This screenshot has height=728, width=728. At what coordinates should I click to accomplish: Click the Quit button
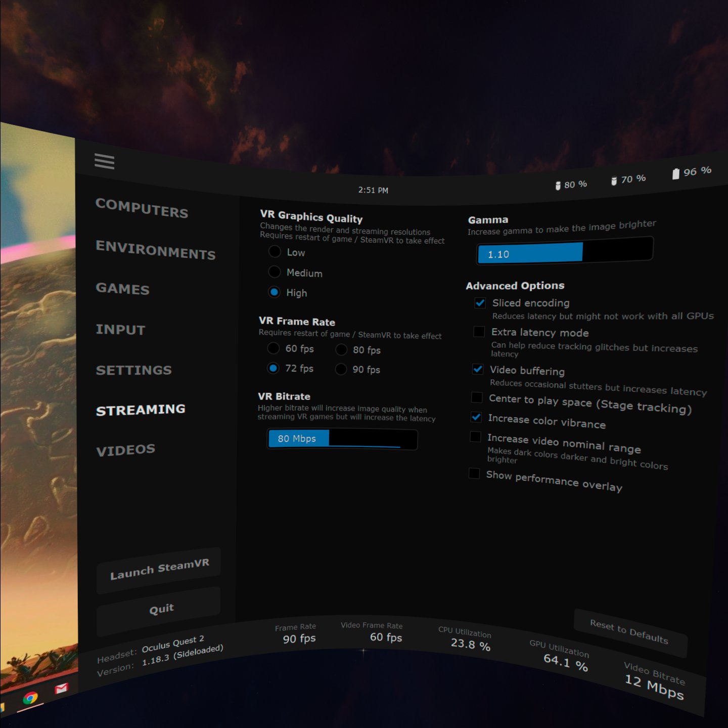[x=159, y=610]
